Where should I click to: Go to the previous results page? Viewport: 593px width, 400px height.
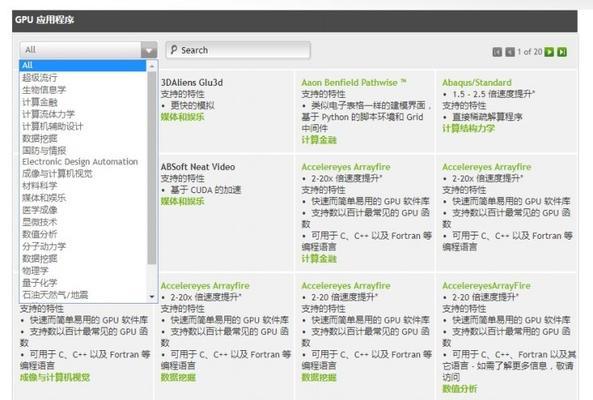[510, 52]
